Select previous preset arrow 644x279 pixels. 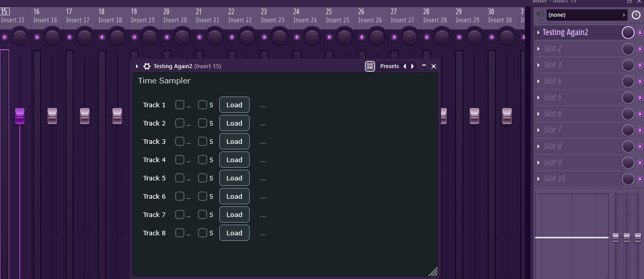coord(404,66)
